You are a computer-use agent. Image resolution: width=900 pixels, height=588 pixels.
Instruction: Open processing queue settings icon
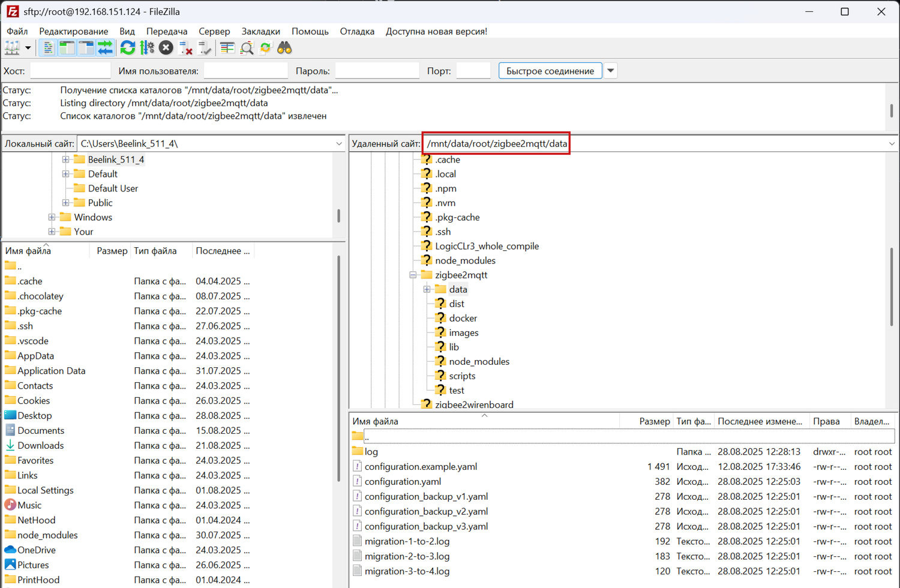(x=147, y=47)
